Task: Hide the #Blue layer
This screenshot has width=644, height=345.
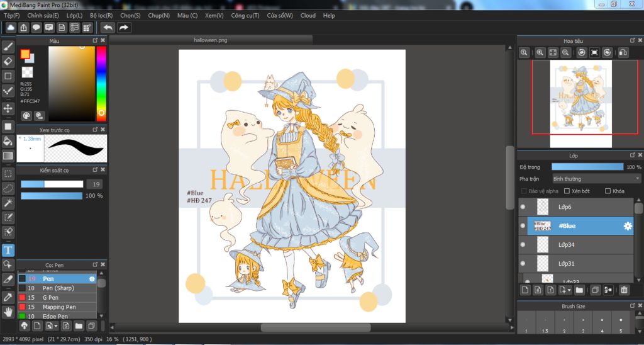Action: point(523,226)
